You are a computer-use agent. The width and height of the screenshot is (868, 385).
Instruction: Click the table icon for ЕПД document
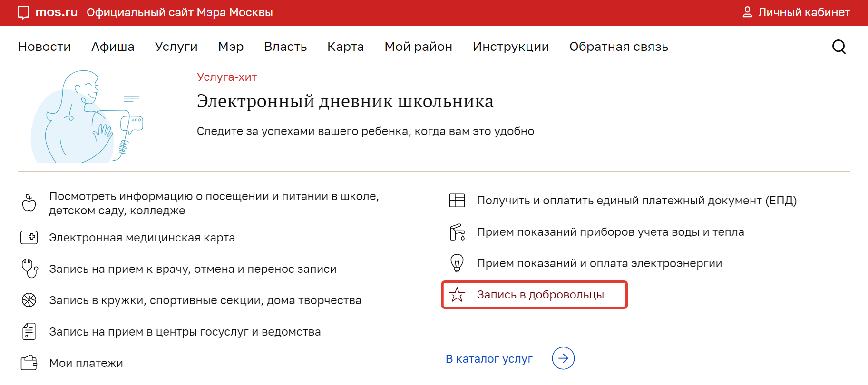[x=457, y=201]
